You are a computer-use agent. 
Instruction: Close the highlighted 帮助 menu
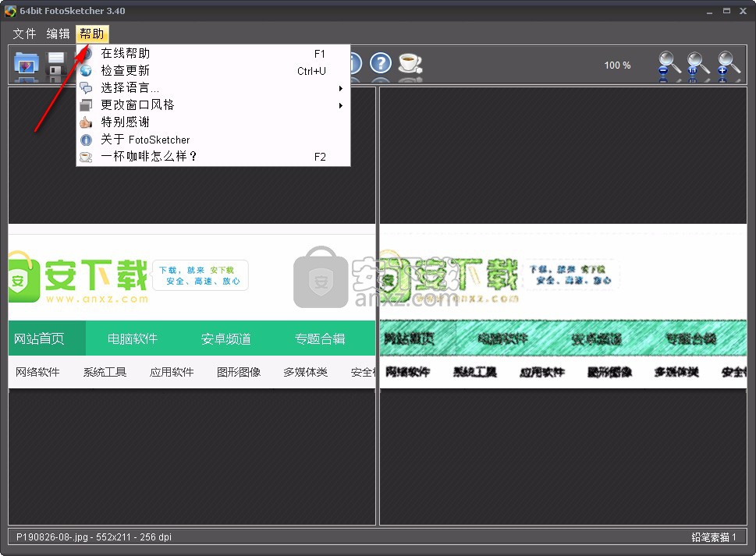tap(92, 34)
